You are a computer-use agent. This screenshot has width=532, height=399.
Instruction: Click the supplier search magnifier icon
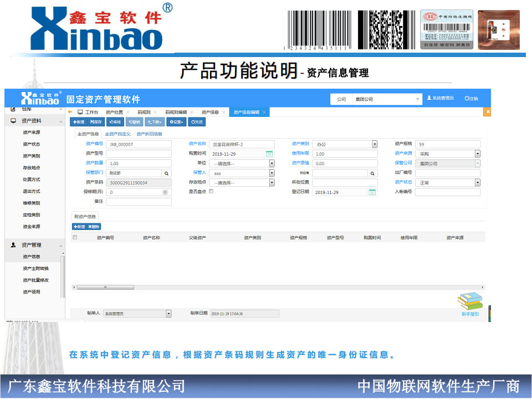point(372,173)
